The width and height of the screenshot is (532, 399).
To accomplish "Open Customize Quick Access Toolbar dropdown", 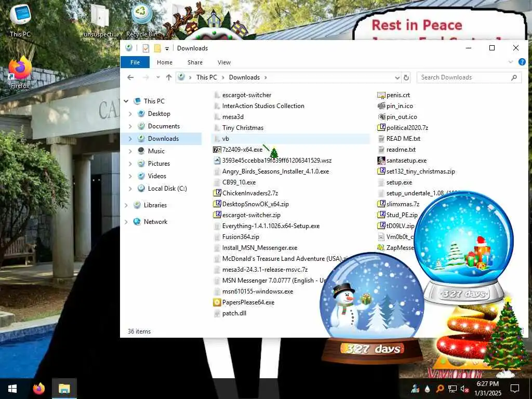I will [x=167, y=48].
